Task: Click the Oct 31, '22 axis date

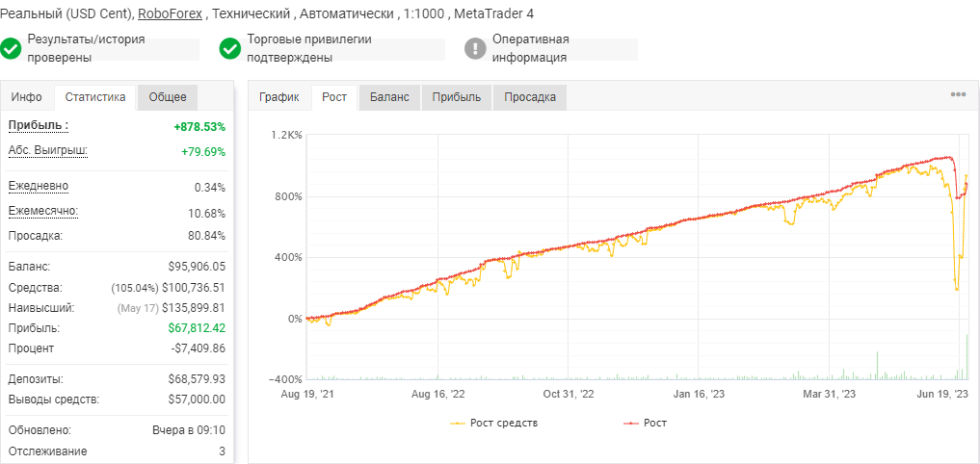Action: [569, 394]
